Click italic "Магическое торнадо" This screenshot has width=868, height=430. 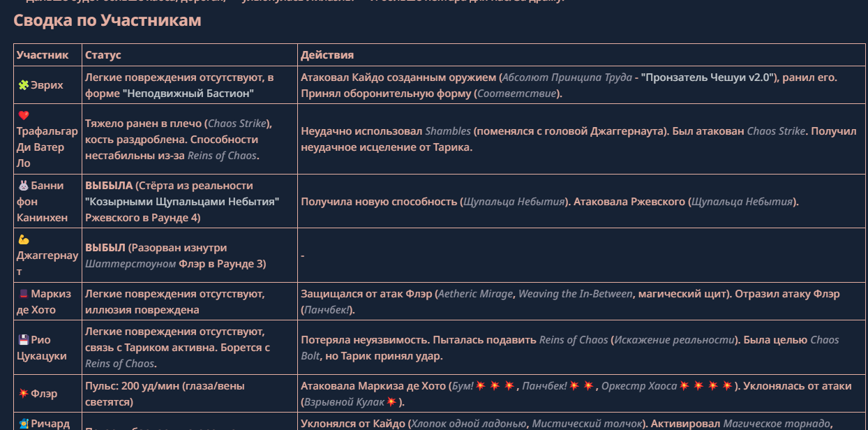(x=777, y=424)
